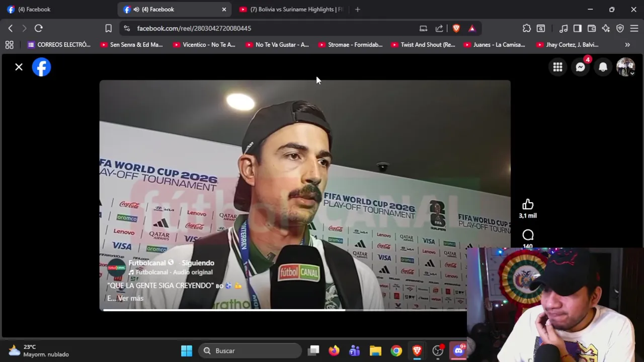Open Google Chrome from taskbar
Screen dimensions: 644x362
coord(396,350)
